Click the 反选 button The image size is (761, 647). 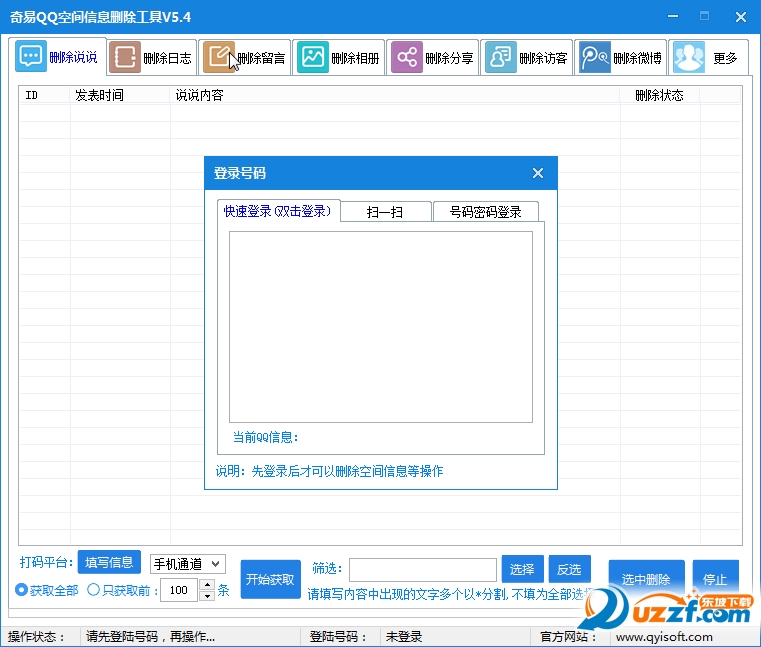pos(569,569)
